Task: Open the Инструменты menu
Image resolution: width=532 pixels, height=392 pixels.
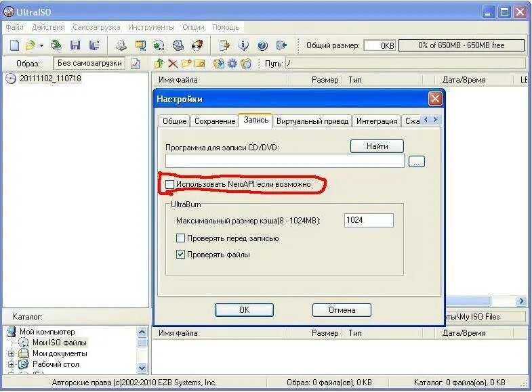Action: click(151, 27)
